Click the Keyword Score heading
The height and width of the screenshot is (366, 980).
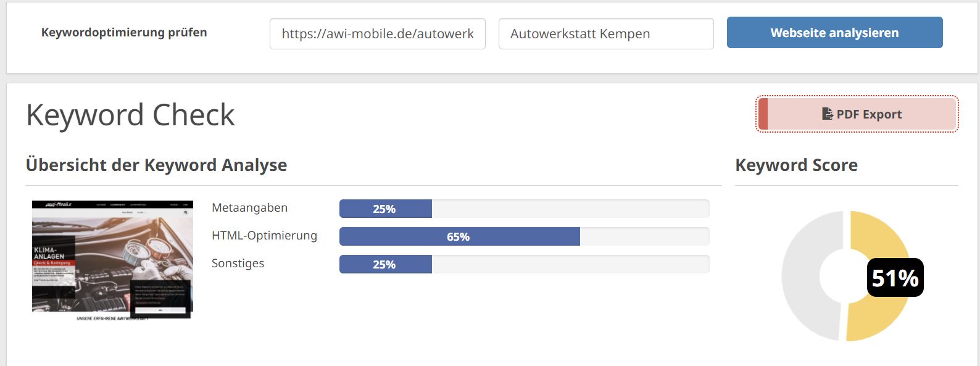(796, 165)
